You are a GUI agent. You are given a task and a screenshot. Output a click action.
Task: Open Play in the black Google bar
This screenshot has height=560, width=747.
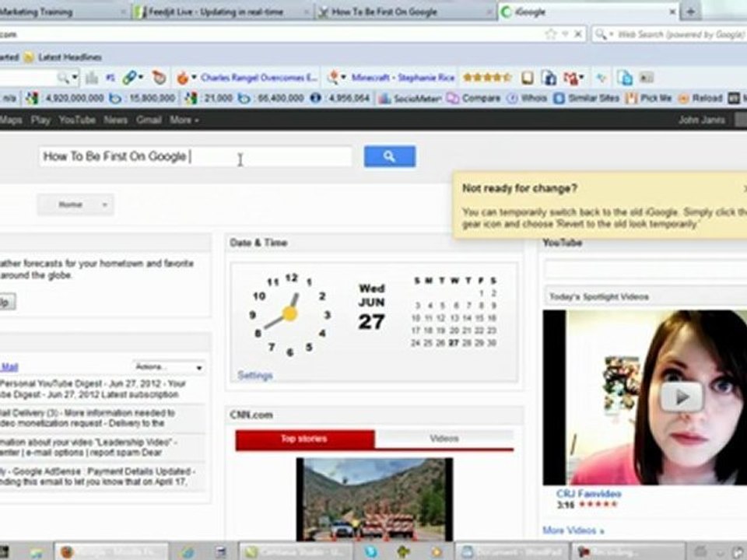point(40,120)
